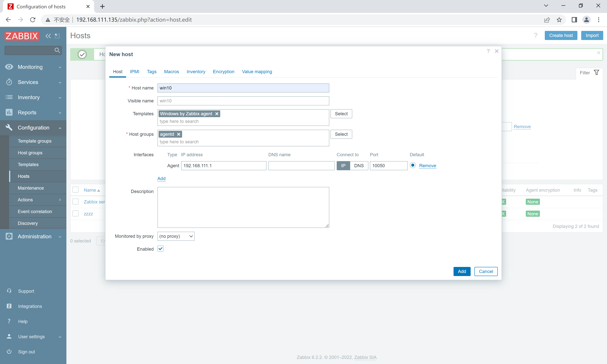
Task: Click the browser share icon in address bar
Action: click(x=547, y=20)
